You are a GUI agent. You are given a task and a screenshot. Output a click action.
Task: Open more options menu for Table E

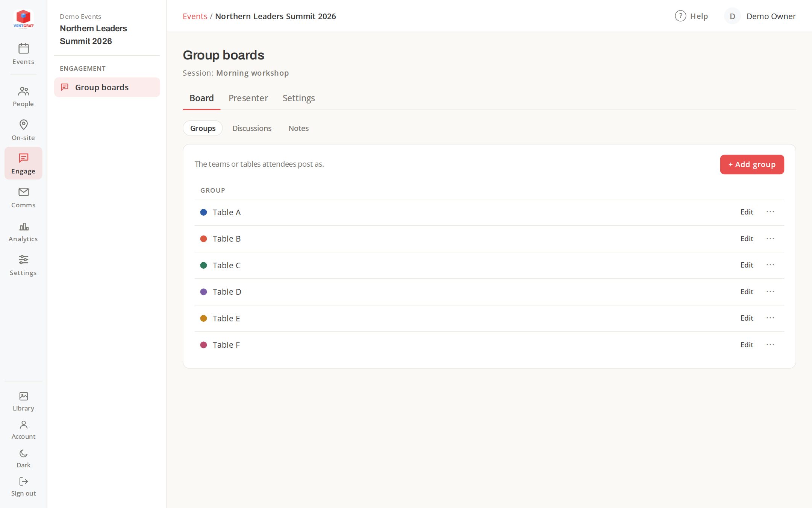[770, 318]
